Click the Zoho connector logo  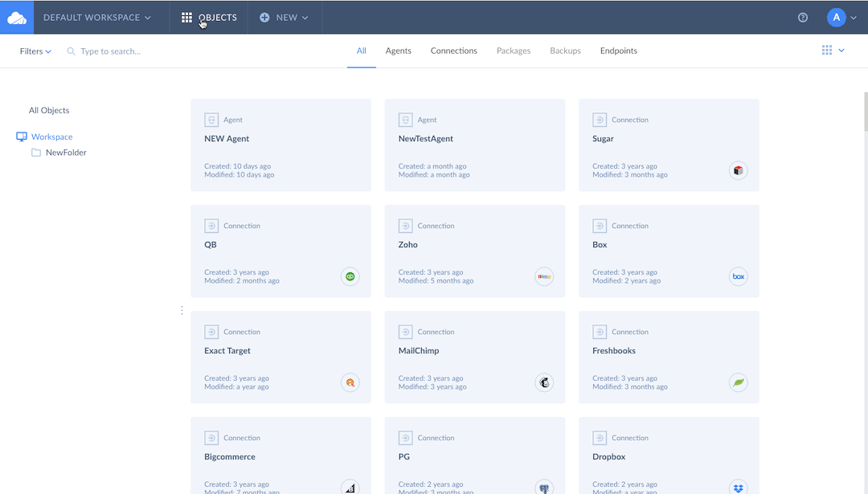[x=544, y=276]
